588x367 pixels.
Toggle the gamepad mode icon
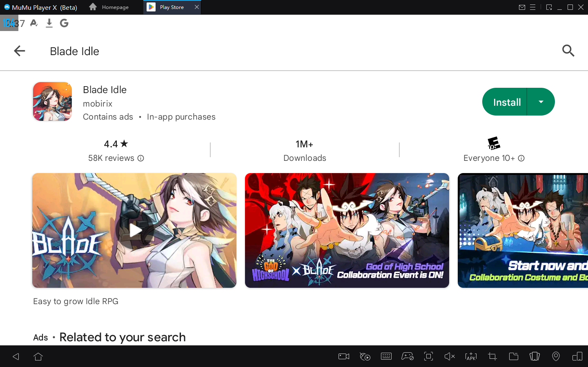pyautogui.click(x=407, y=356)
